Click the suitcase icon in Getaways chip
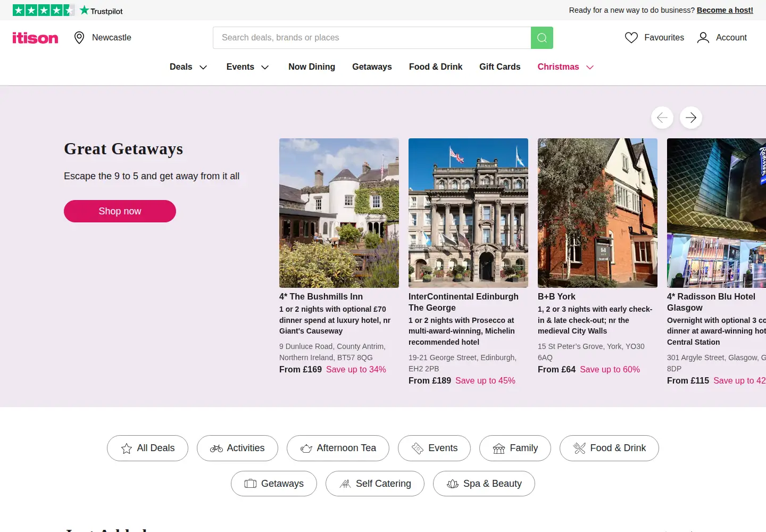Image resolution: width=766 pixels, height=532 pixels. coord(251,484)
